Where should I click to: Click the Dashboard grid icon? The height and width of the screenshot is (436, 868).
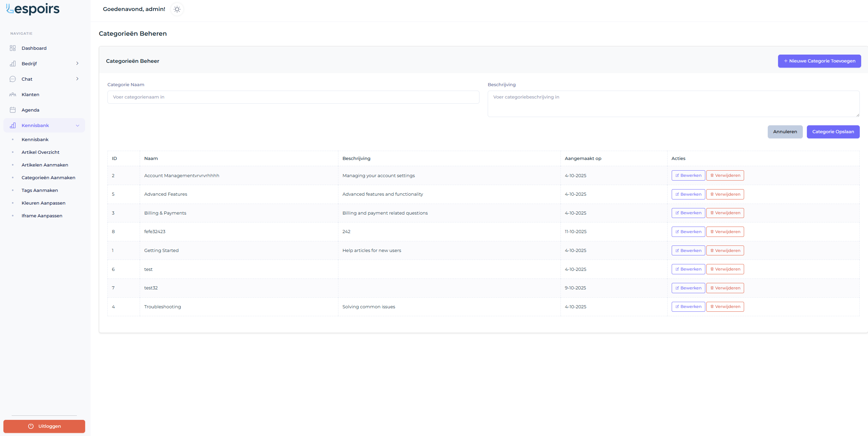(x=13, y=48)
